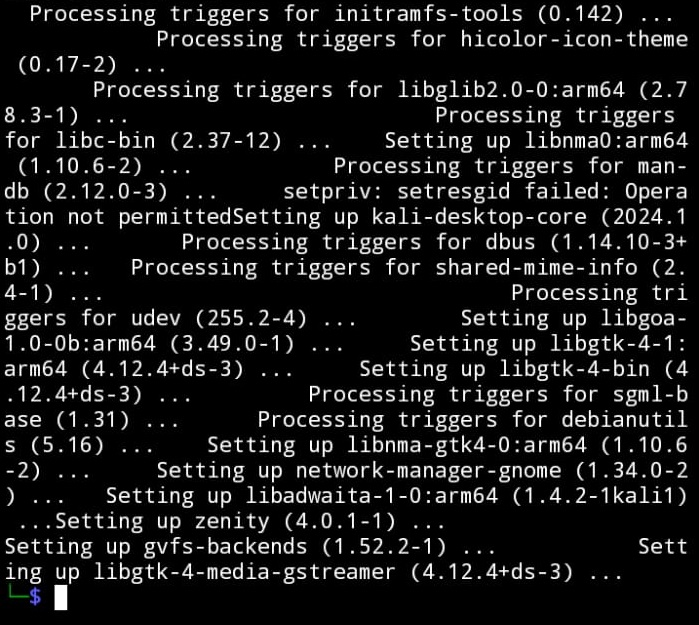The image size is (699, 625).
Task: Click the libnma0:arm64 package name
Action: pyautogui.click(x=605, y=141)
